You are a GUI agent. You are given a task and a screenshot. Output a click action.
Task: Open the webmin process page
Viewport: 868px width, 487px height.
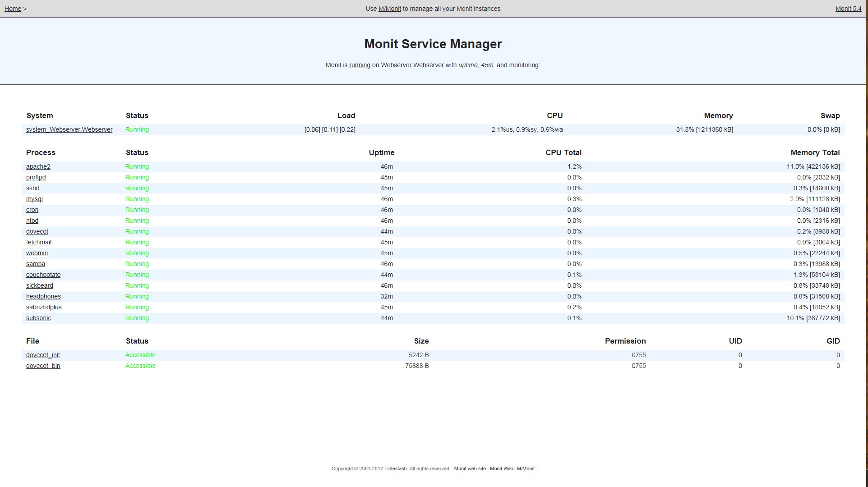point(37,253)
